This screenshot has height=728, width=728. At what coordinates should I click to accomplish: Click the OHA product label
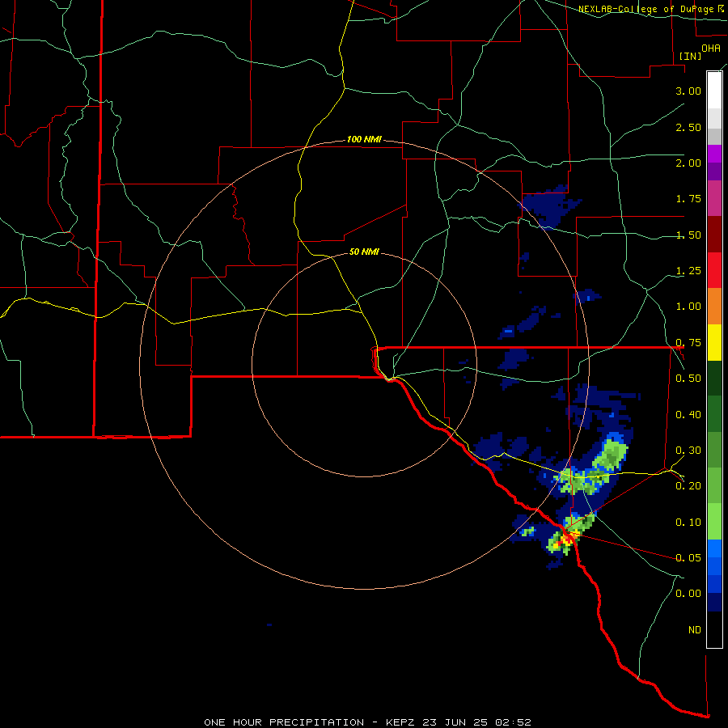click(711, 49)
